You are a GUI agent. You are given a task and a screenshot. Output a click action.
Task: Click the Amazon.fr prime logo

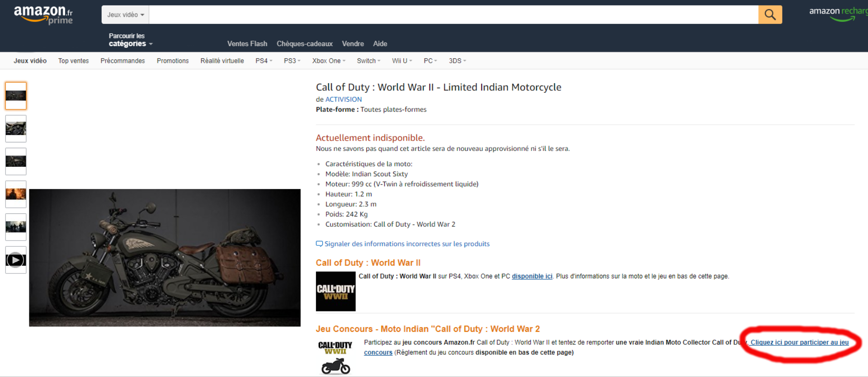click(x=43, y=14)
